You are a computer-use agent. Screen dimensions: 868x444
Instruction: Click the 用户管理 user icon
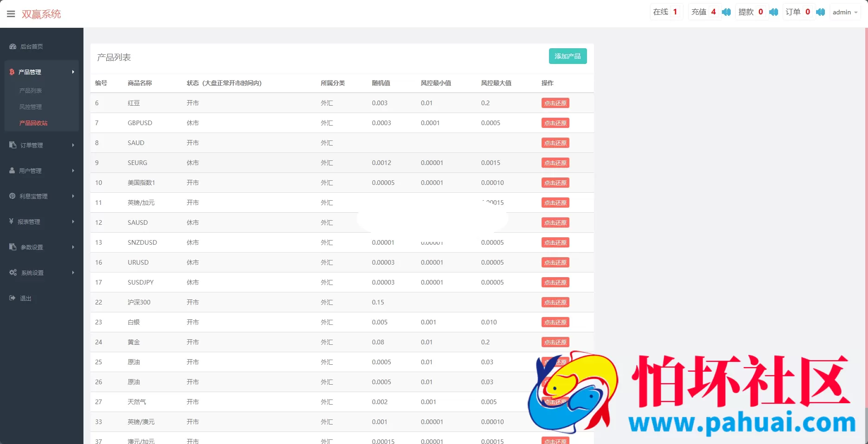click(12, 171)
